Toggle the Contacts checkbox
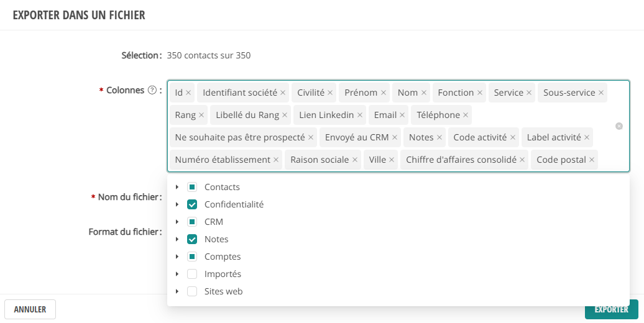Screen dimensions: 644x323 click(192, 187)
